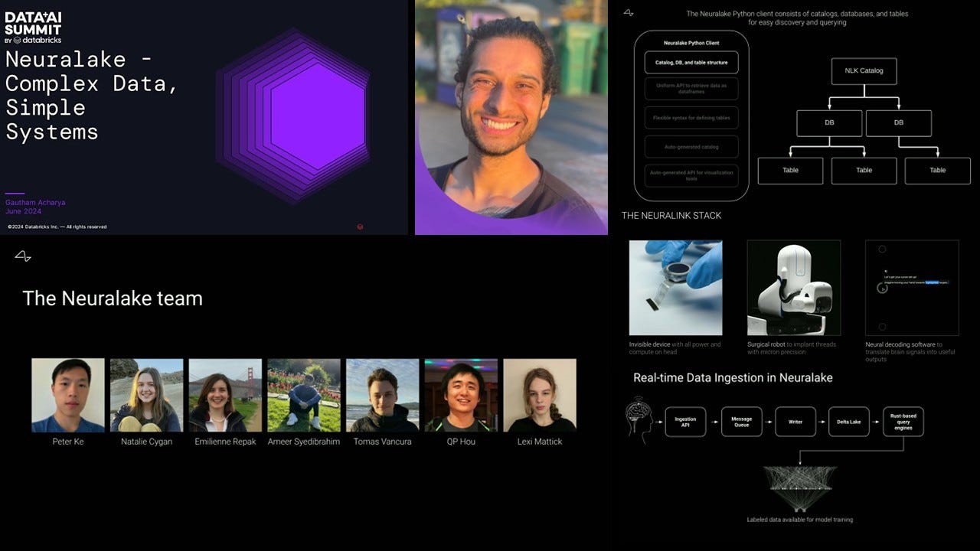980x551 pixels.
Task: Open Emilienne Repak's photo
Action: 225,395
